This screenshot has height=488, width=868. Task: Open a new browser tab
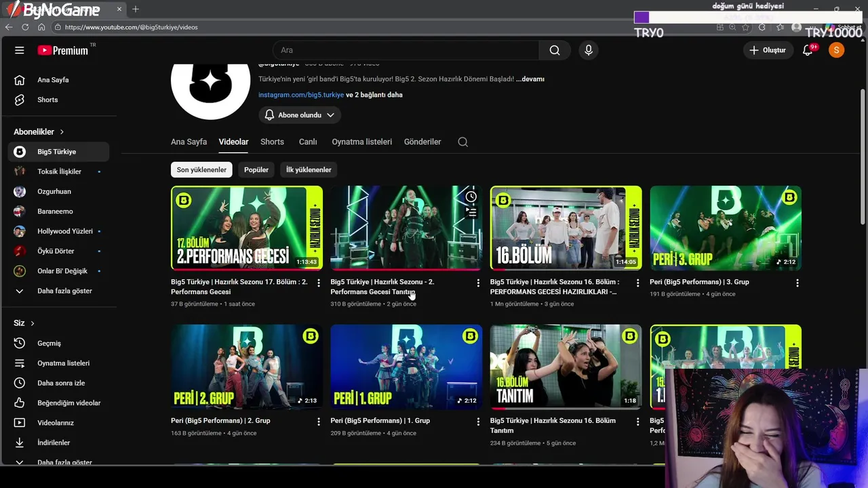(x=136, y=9)
